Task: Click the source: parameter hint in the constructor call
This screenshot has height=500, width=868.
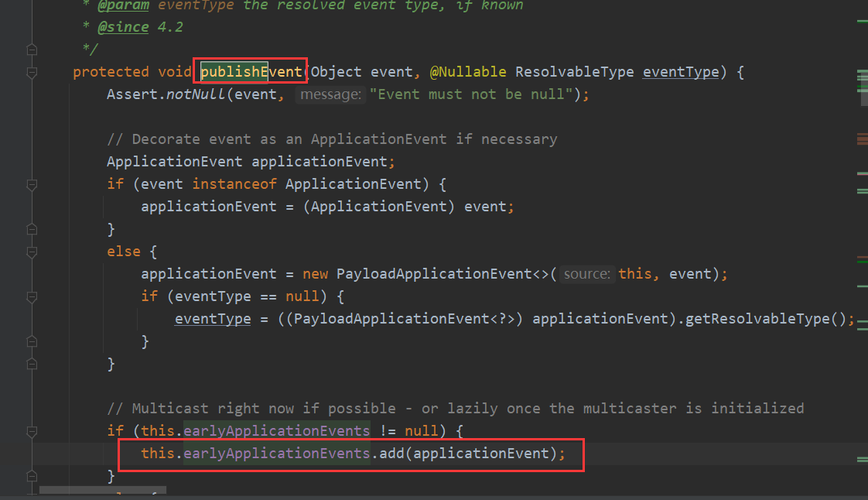Action: coord(586,273)
